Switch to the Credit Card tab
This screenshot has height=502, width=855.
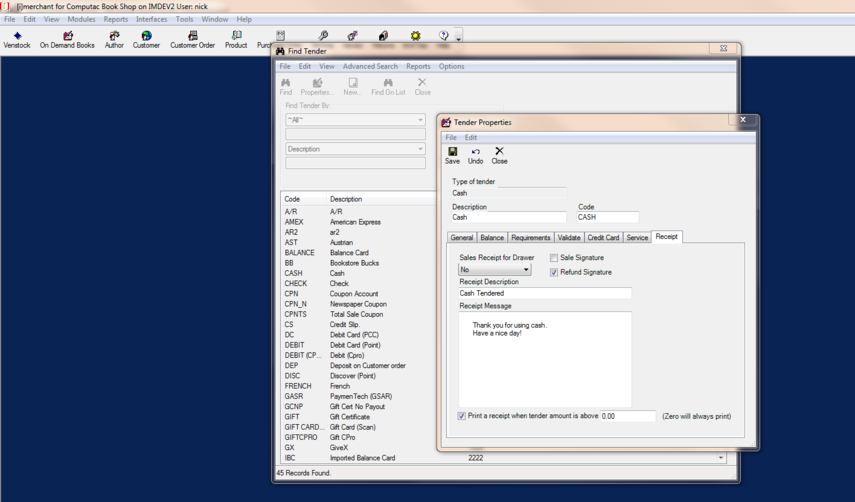[603, 238]
